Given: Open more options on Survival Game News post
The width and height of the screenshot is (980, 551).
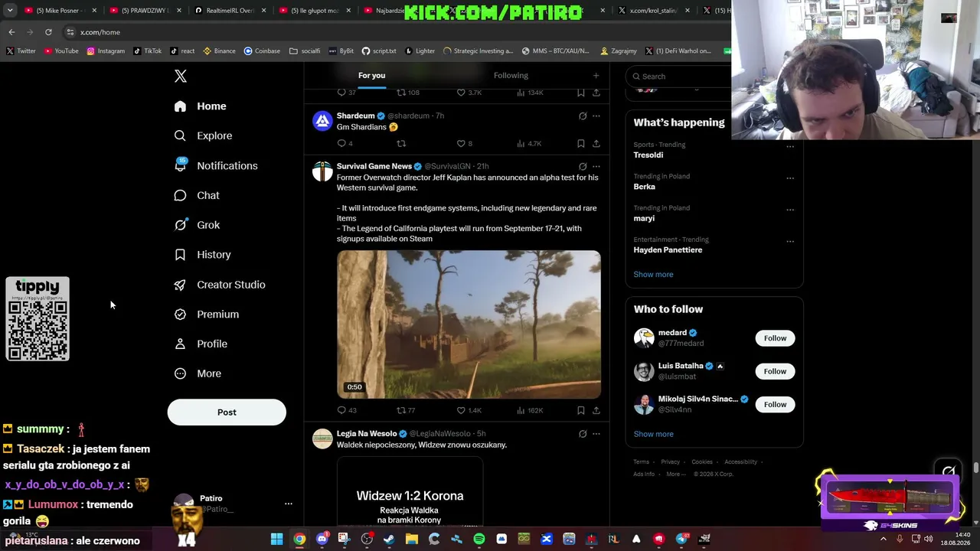Looking at the screenshot, I should point(596,166).
